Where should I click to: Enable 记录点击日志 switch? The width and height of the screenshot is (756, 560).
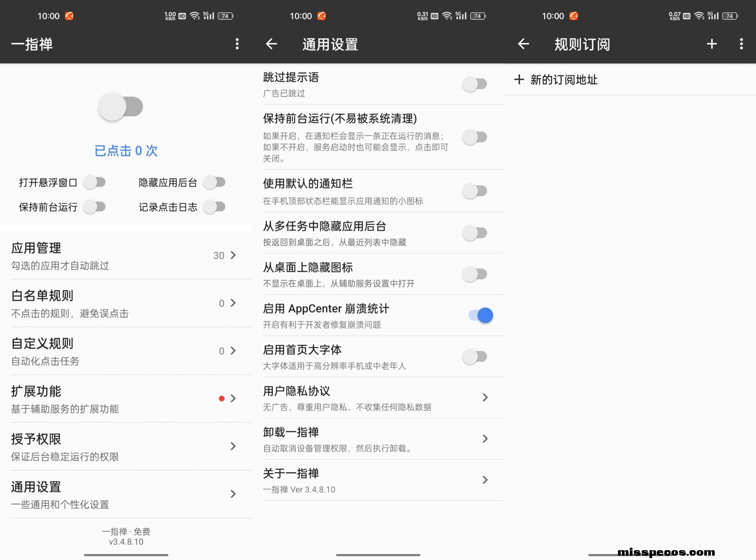pyautogui.click(x=214, y=207)
